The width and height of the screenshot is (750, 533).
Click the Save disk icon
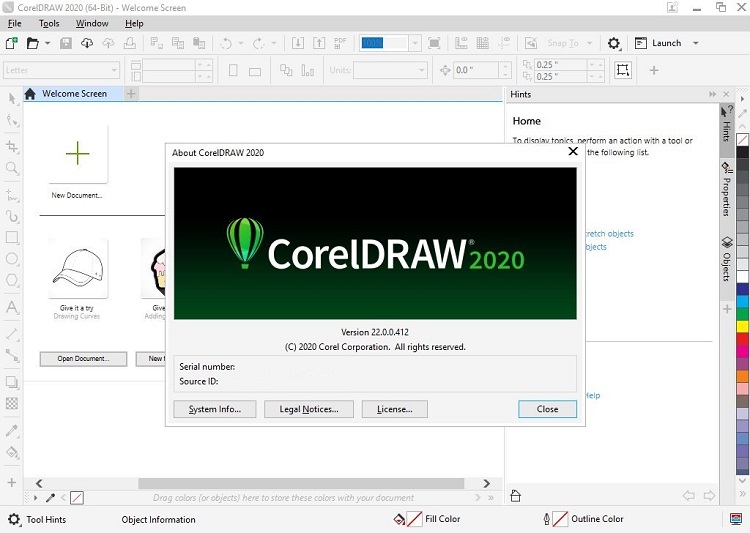66,44
